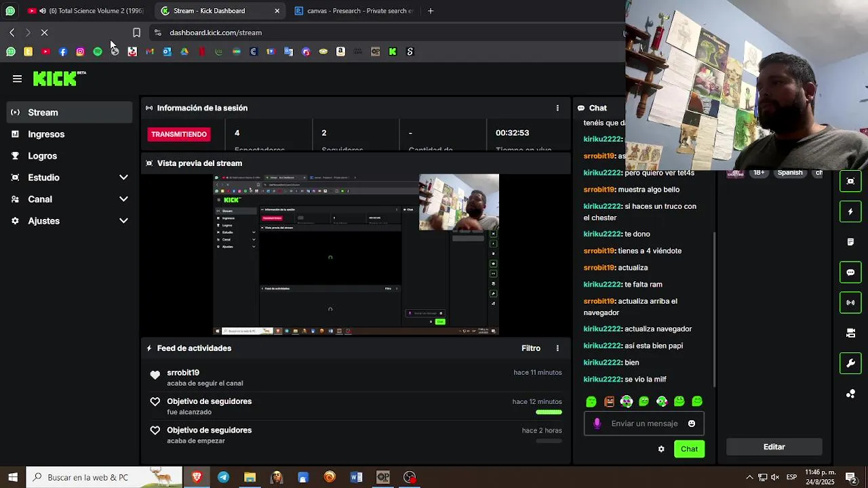The height and width of the screenshot is (488, 868).
Task: Click the srrobit19 follow activity entry
Action: (357, 378)
